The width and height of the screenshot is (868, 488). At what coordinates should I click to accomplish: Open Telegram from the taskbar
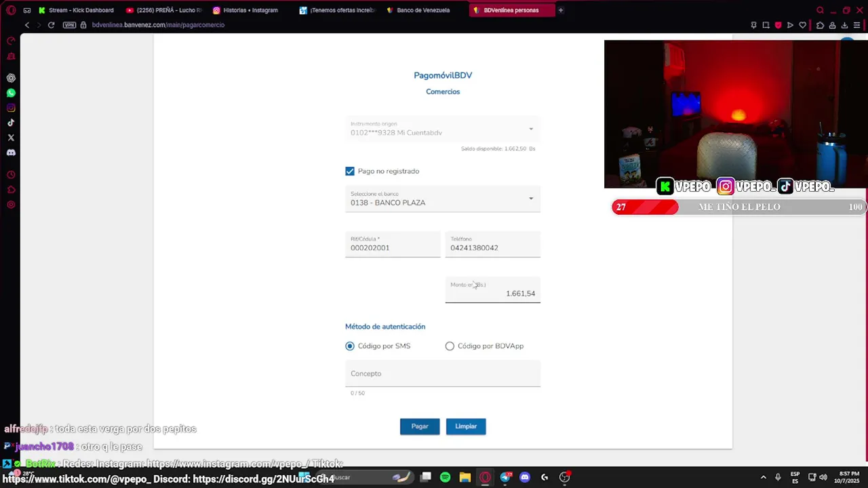pos(505,477)
